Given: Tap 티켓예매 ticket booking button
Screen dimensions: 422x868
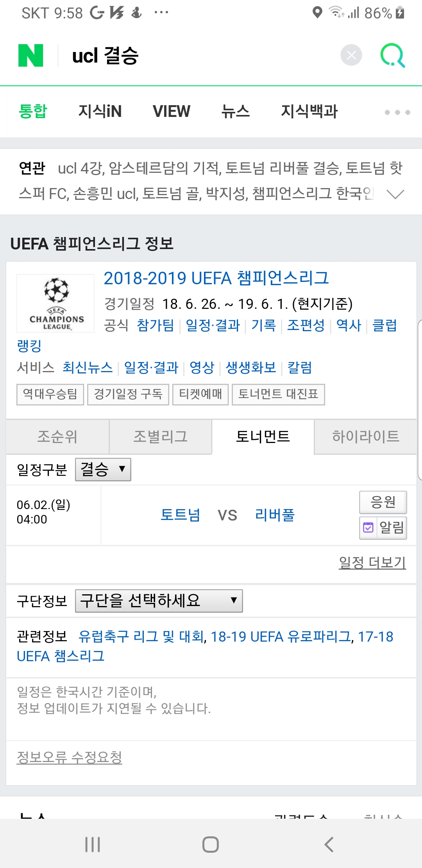Looking at the screenshot, I should point(200,394).
